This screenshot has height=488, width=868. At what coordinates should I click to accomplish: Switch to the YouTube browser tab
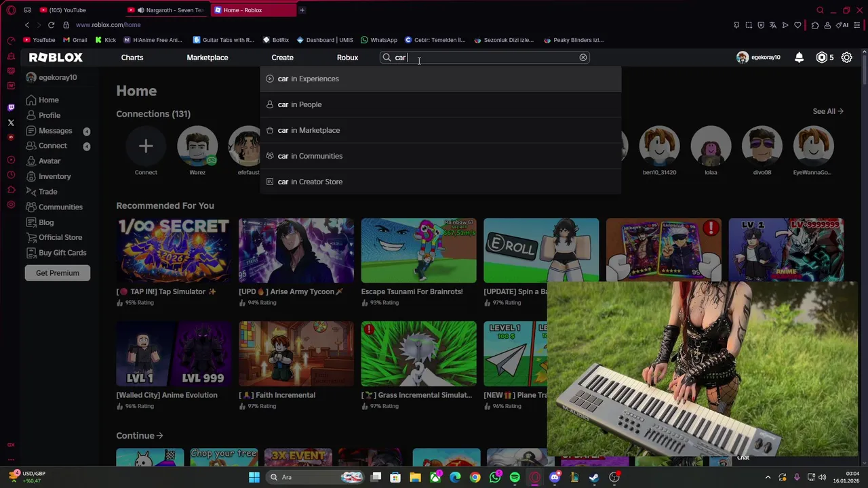pyautogui.click(x=80, y=10)
